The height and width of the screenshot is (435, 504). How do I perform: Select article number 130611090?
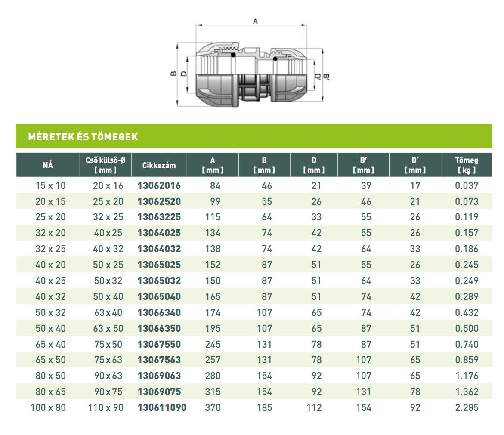[x=162, y=408]
